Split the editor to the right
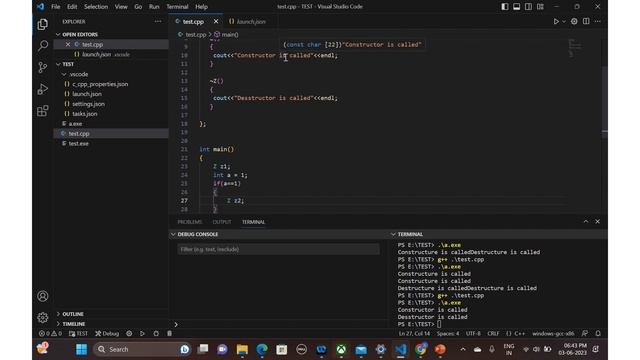The width and height of the screenshot is (640, 360). pos(586,22)
